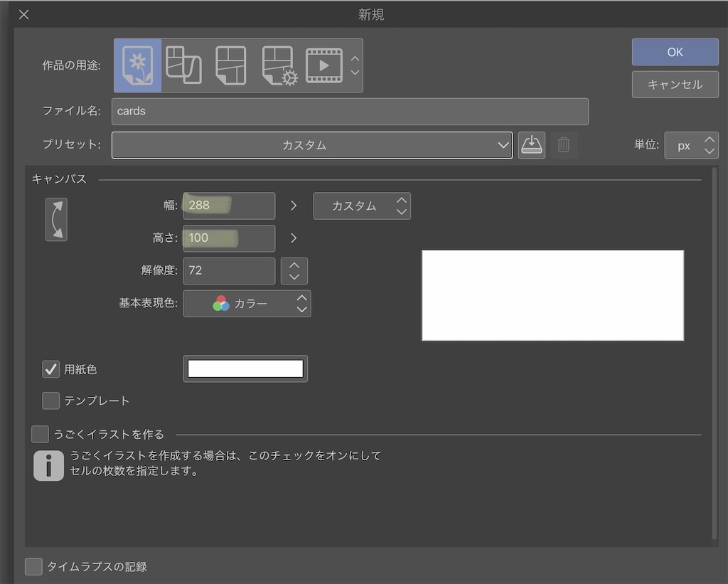Select the Illustration use icon
Screen dimensions: 728x584
pyautogui.click(x=137, y=65)
